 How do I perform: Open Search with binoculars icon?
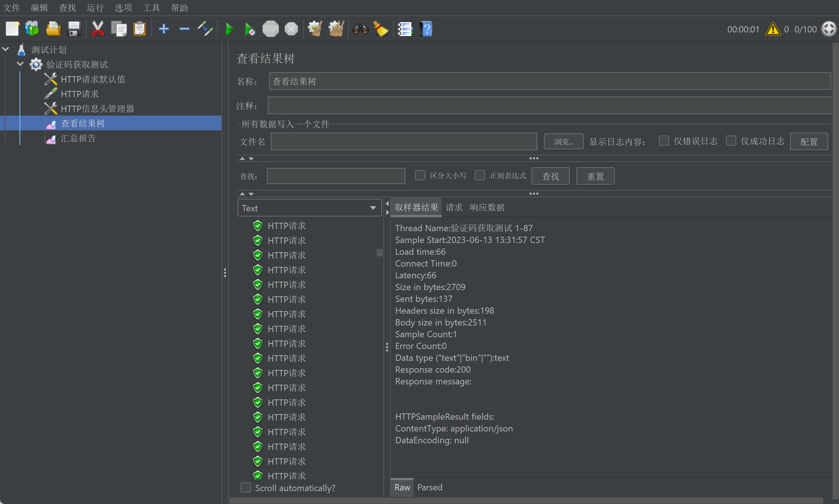point(360,29)
